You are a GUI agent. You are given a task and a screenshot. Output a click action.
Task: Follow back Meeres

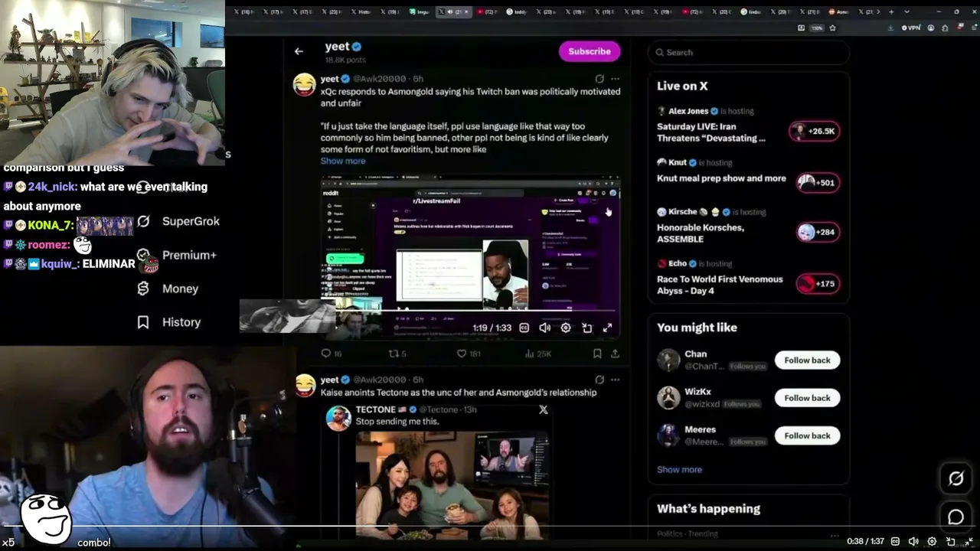click(x=807, y=435)
